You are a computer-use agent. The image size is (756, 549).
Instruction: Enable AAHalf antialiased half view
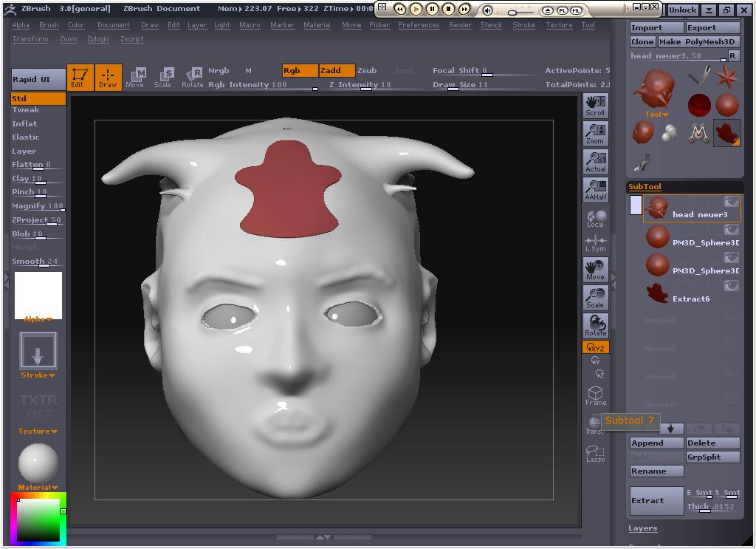595,190
